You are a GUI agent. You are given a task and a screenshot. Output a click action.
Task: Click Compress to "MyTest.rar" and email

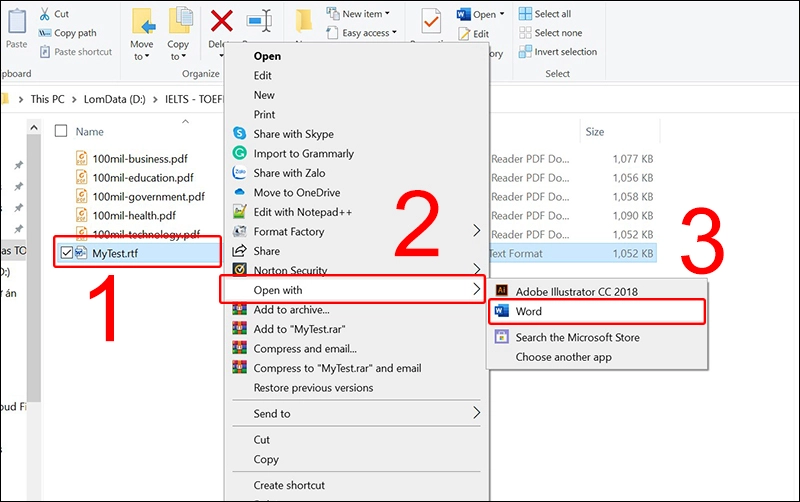[337, 368]
